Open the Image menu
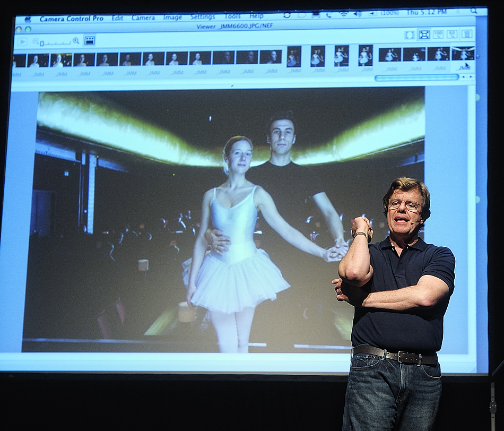 (x=172, y=18)
